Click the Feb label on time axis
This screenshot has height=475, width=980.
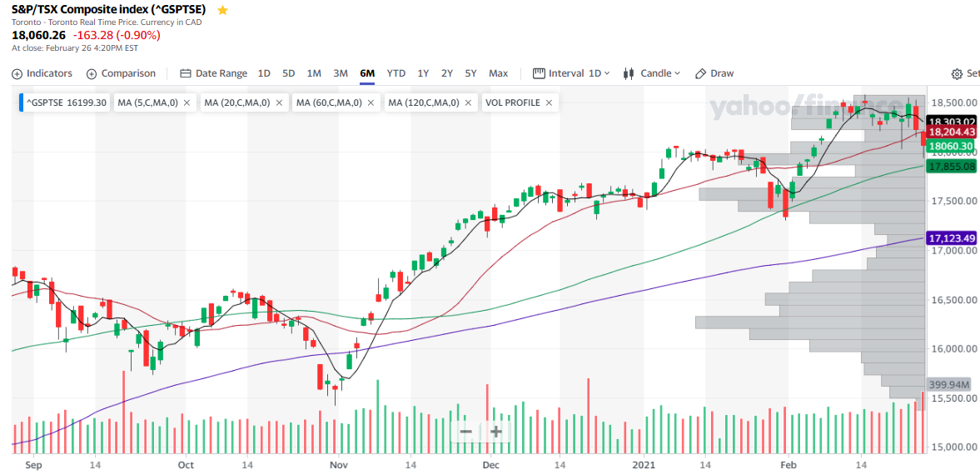tap(788, 466)
